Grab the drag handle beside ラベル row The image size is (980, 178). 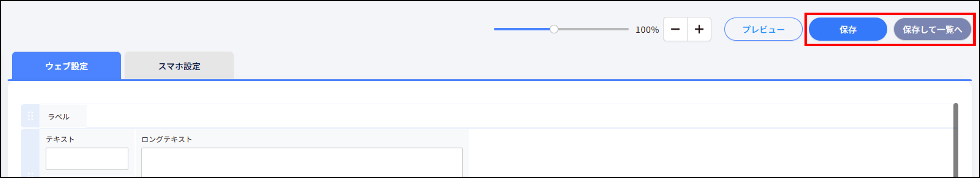point(30,116)
